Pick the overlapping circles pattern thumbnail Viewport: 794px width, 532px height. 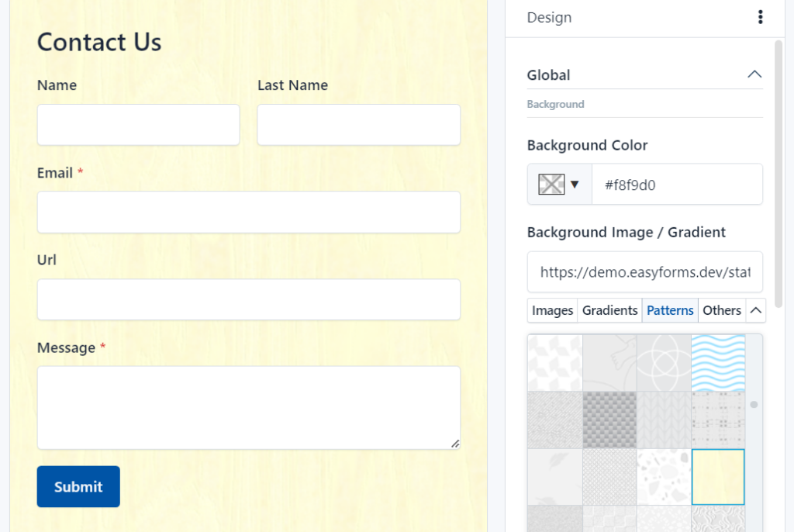point(664,363)
